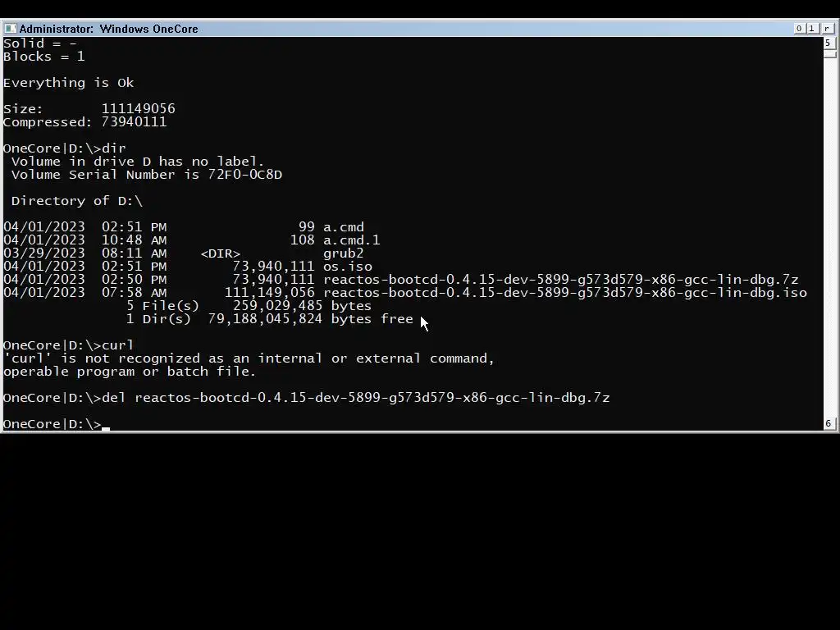Viewport: 840px width, 630px height.
Task: Click the scrollbar up arrow labeled 5
Action: click(x=829, y=43)
